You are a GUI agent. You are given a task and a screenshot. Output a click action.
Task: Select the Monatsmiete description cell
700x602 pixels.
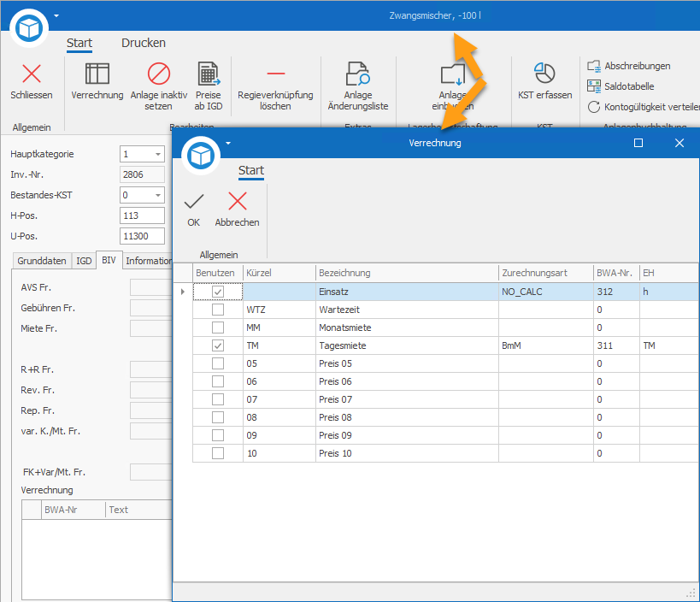(x=407, y=328)
